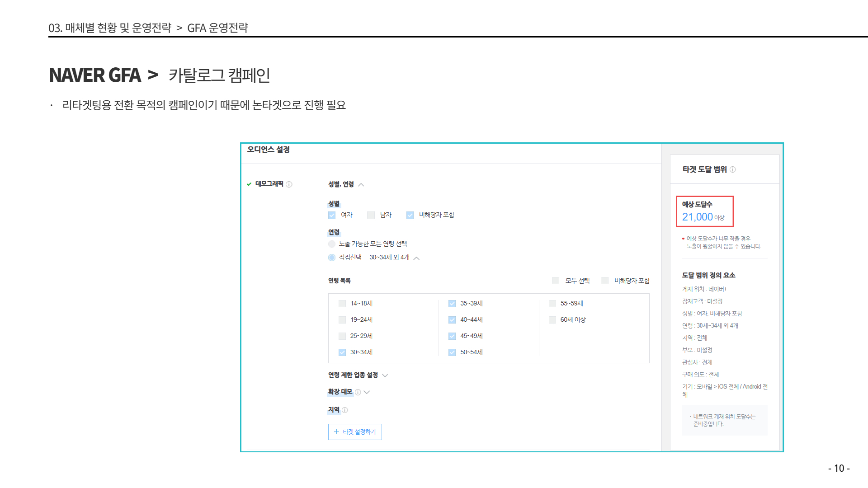868x488 pixels.
Task: Toggle the 여자 gender checkbox
Action: [x=332, y=215]
